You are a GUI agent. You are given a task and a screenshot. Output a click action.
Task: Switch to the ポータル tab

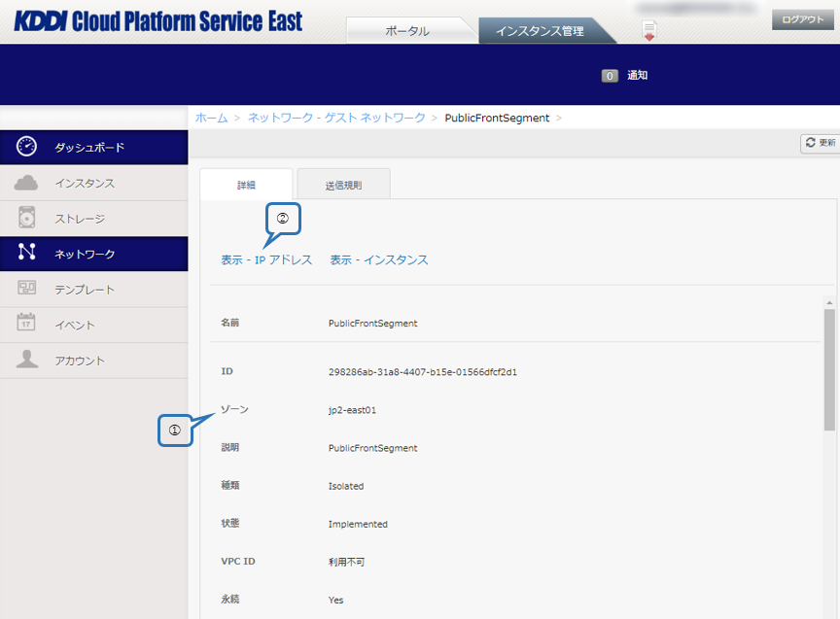pos(407,30)
